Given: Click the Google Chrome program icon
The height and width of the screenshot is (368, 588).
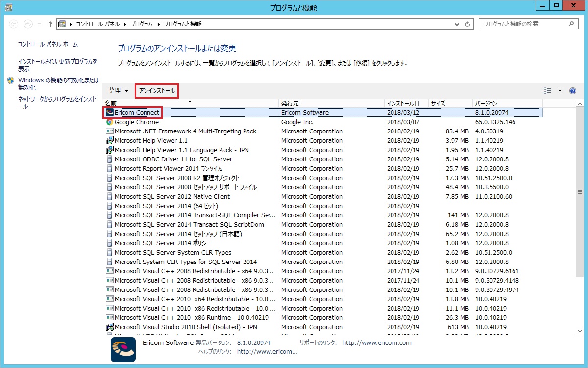Looking at the screenshot, I should [110, 122].
